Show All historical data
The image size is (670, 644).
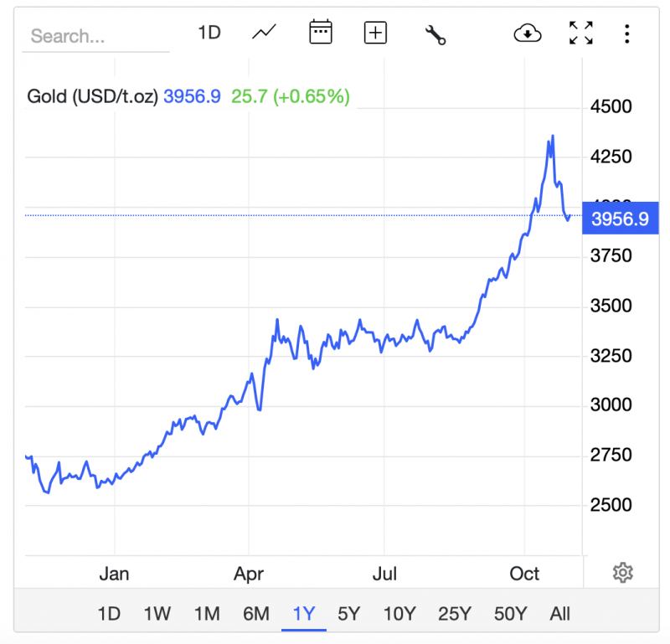click(560, 614)
